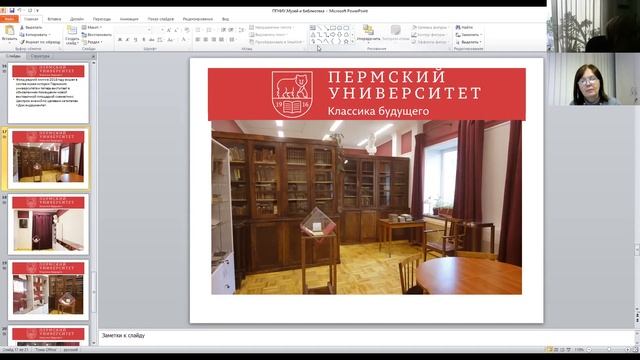This screenshot has height=360, width=640.
Task: Clear all text formatting
Action: click(187, 30)
